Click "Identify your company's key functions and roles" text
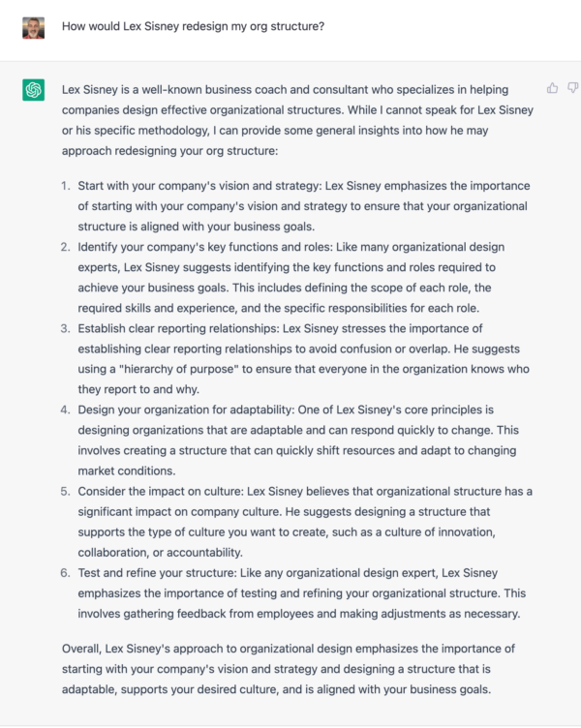Viewport: 581px width, 728px height. click(x=205, y=247)
